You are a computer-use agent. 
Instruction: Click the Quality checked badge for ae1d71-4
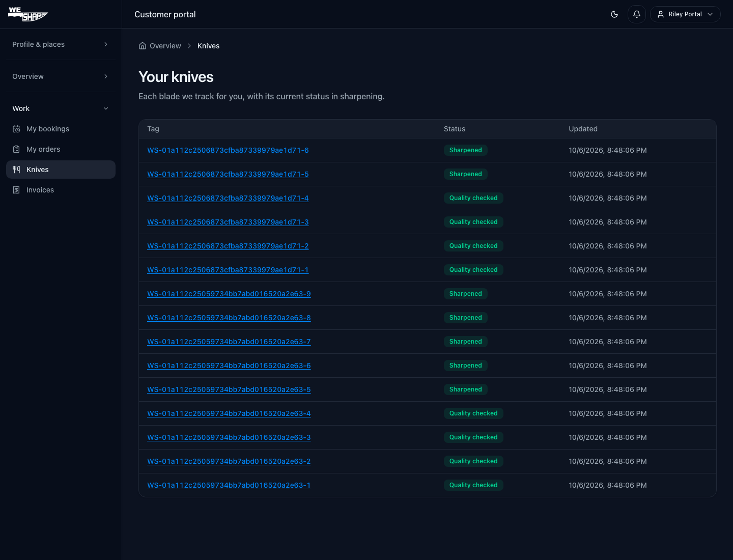[473, 198]
